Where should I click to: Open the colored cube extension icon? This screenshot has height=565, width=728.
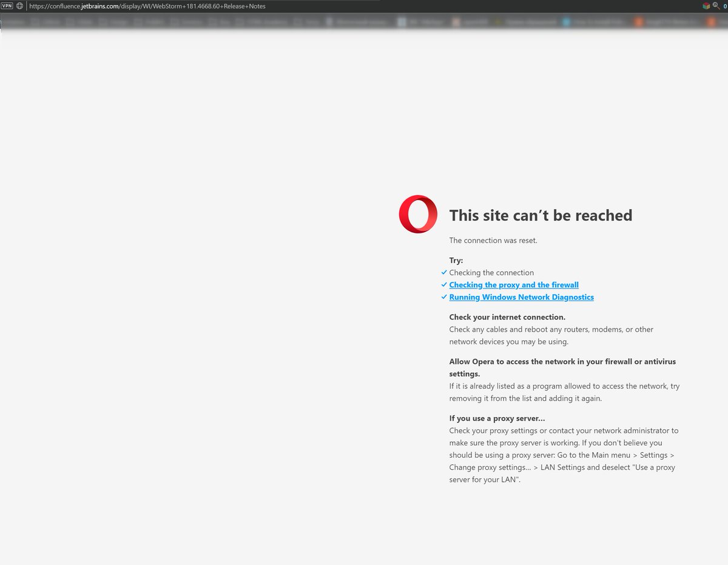click(x=706, y=6)
